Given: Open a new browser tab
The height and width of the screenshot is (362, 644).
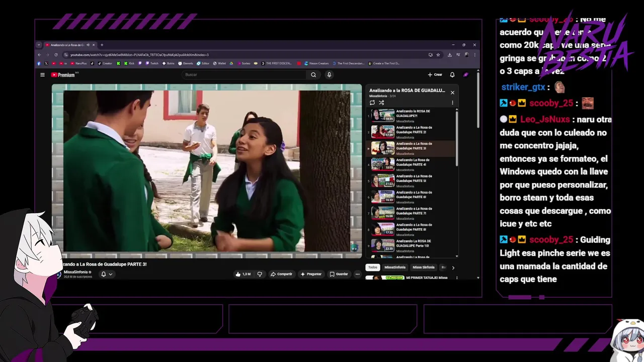Looking at the screenshot, I should pyautogui.click(x=102, y=45).
